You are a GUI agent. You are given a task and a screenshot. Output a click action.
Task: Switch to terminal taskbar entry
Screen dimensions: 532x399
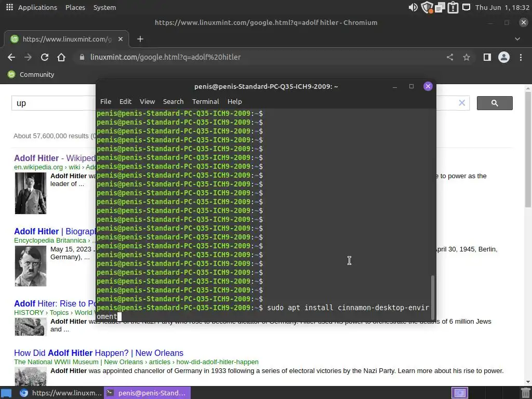pos(147,393)
